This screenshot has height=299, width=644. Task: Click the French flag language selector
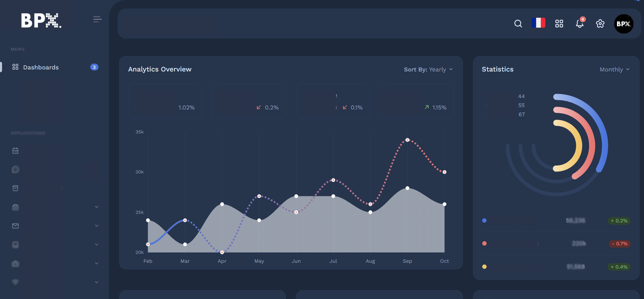click(538, 23)
